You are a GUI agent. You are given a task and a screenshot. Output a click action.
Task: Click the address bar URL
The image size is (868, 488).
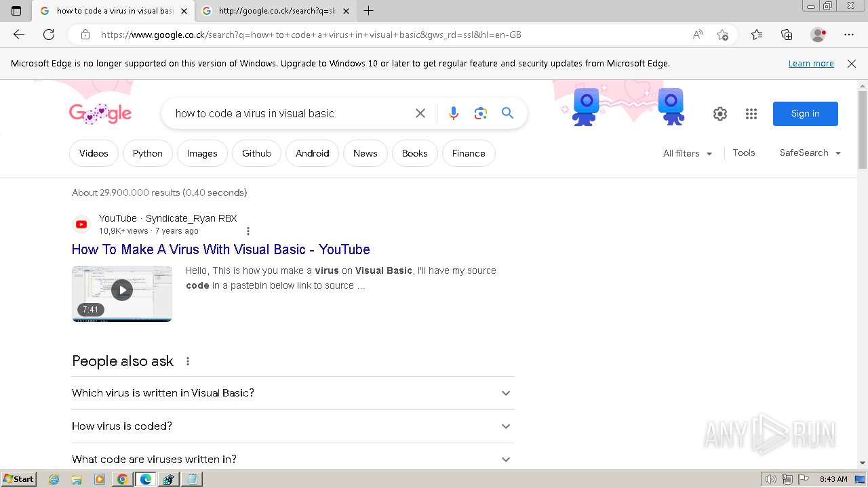click(311, 35)
